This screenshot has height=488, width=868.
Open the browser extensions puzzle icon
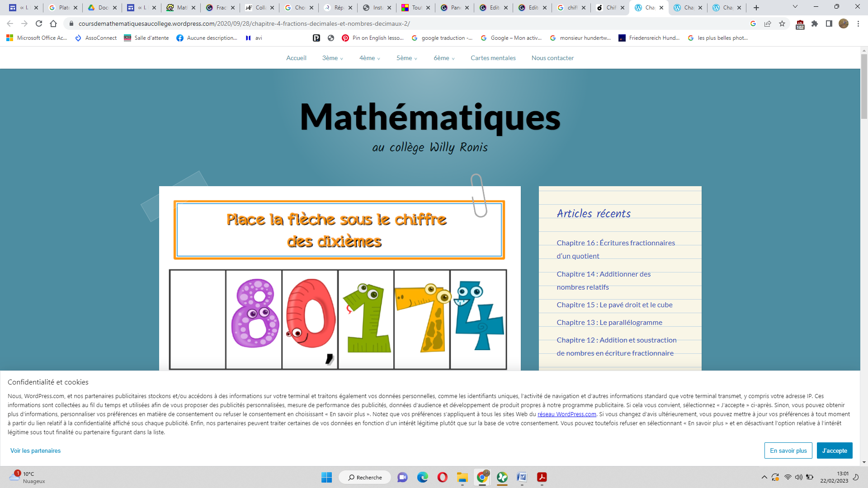click(x=815, y=23)
